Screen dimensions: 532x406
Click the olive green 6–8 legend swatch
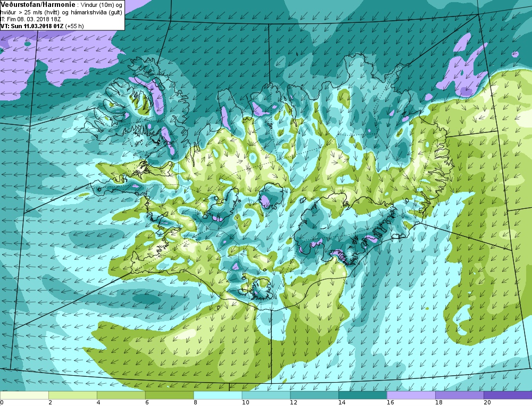(x=169, y=395)
